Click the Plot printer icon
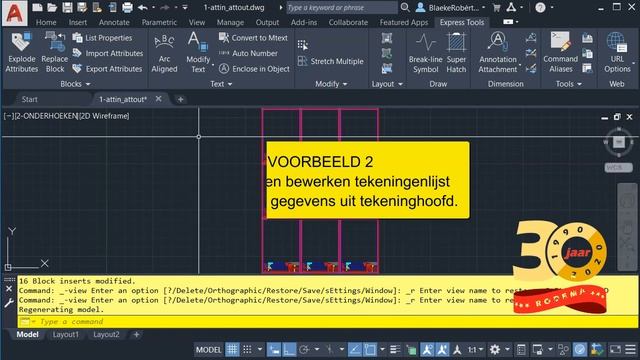This screenshot has height=360, width=640. point(127,7)
